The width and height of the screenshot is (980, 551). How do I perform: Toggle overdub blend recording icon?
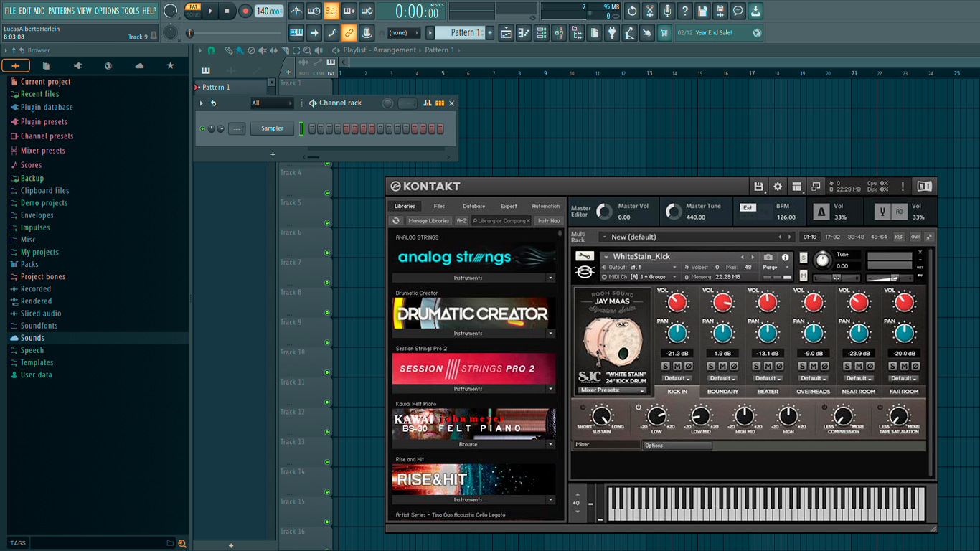349,11
